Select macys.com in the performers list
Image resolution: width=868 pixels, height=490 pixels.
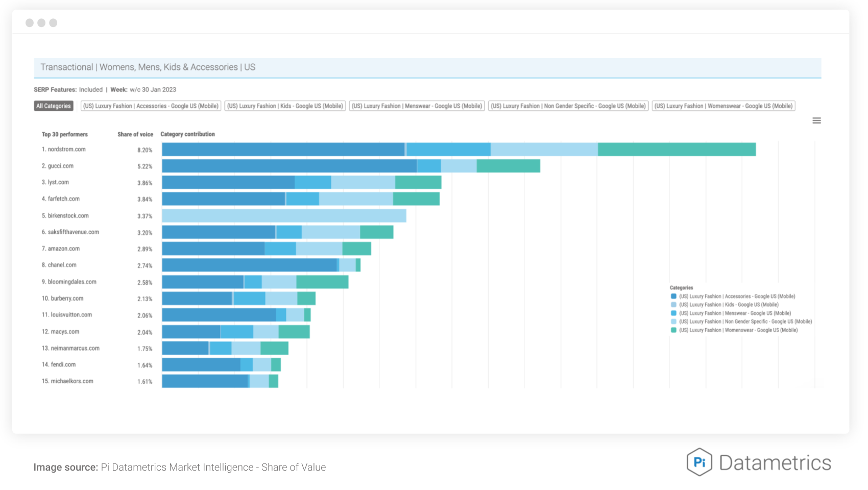(x=61, y=332)
